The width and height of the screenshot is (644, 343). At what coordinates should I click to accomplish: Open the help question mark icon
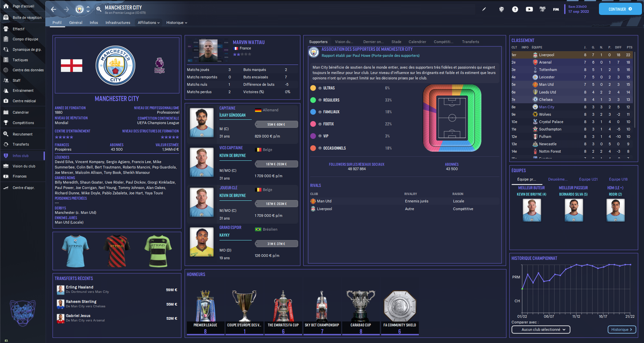coord(515,9)
